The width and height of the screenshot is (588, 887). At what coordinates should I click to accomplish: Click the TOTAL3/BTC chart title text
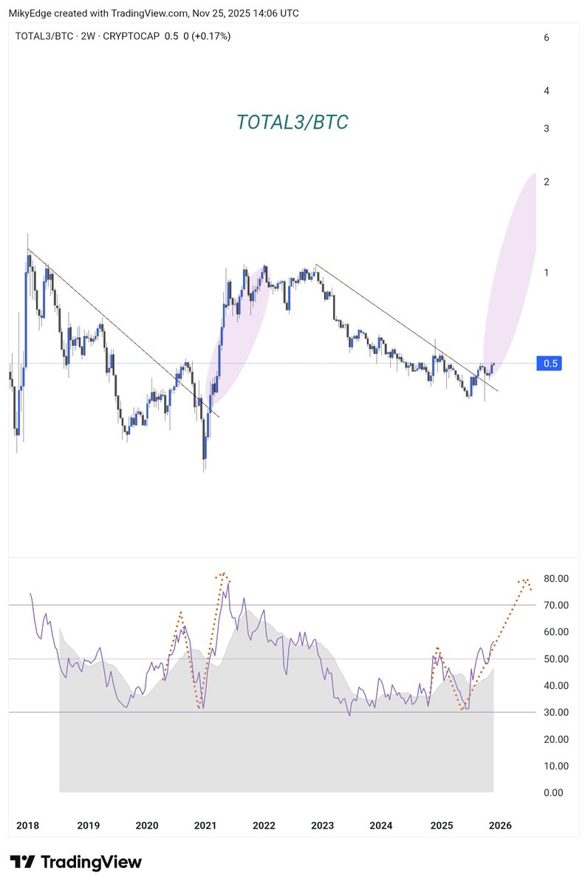[x=293, y=123]
